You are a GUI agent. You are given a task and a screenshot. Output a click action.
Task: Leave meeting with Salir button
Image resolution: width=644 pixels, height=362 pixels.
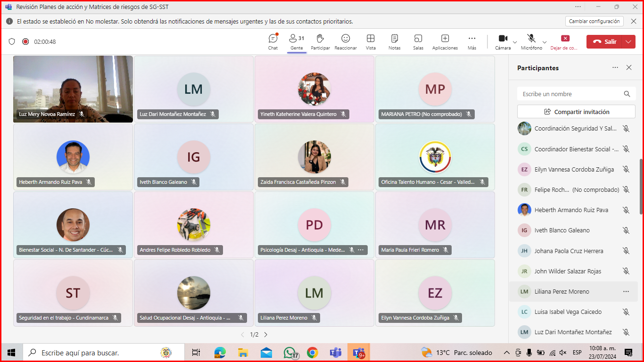604,41
